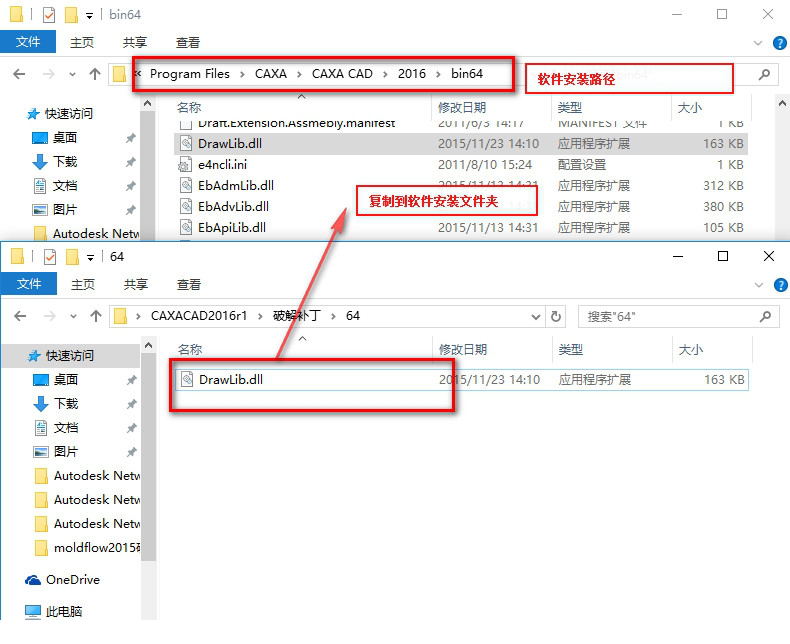
Task: Click the up-folder arrow in the 64 window
Action: [x=96, y=316]
